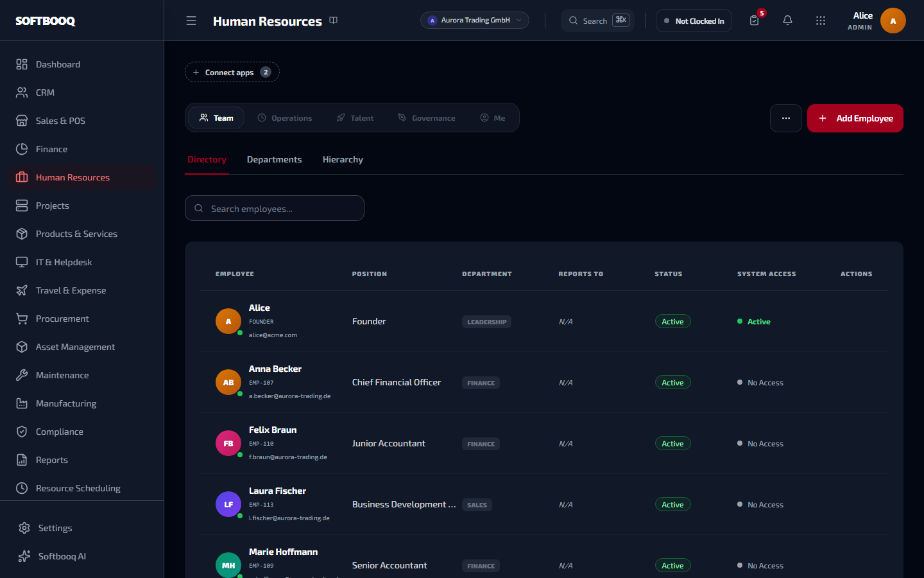
Task: Toggle the hamburger sidebar menu
Action: click(x=191, y=21)
